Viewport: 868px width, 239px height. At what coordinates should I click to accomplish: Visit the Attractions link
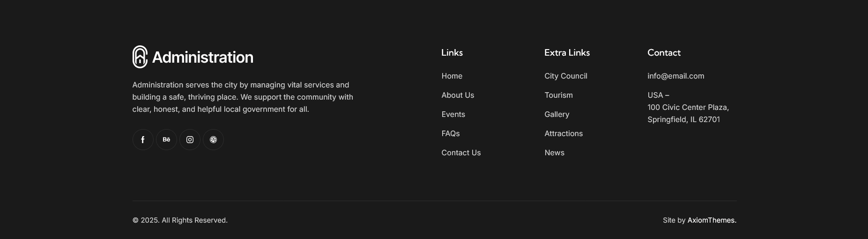coord(564,133)
